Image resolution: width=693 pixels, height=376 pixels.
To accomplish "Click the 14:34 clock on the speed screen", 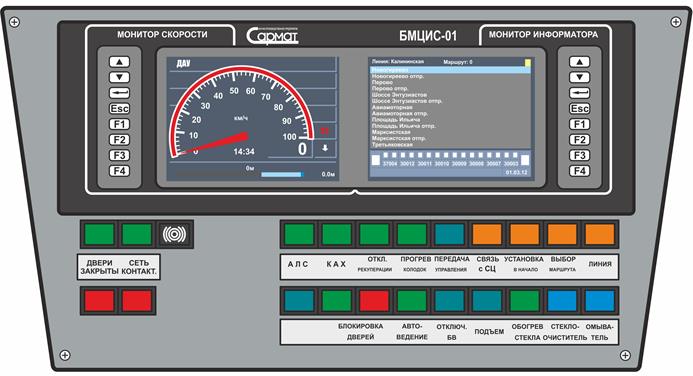I will point(244,152).
